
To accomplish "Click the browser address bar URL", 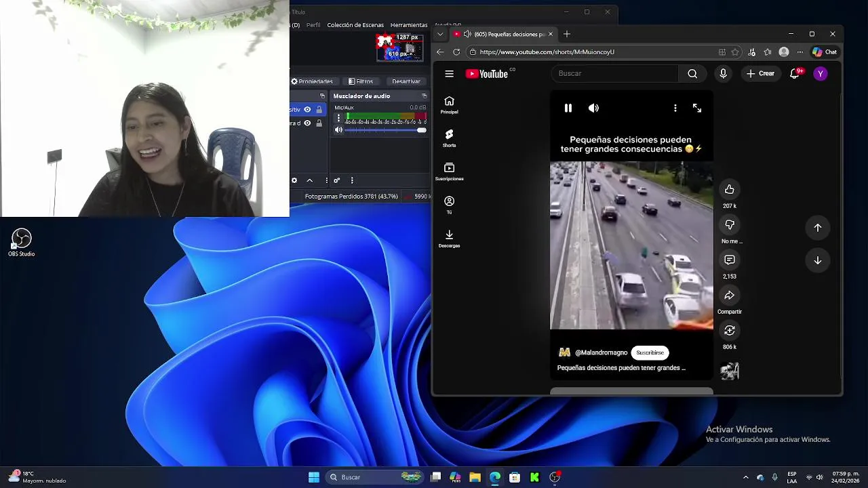I will pyautogui.click(x=547, y=52).
